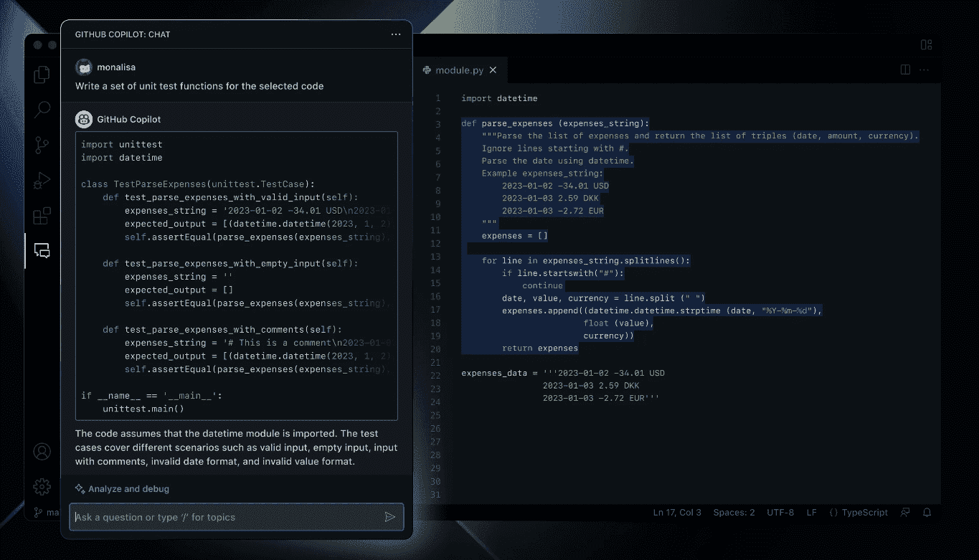Click the GitHub Copilot name label

(129, 119)
